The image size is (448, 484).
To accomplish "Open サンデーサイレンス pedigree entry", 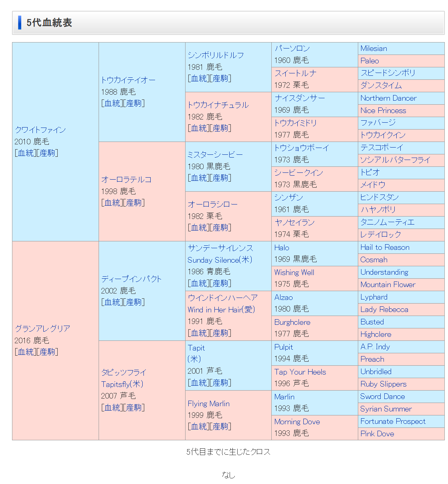I will pos(220,248).
